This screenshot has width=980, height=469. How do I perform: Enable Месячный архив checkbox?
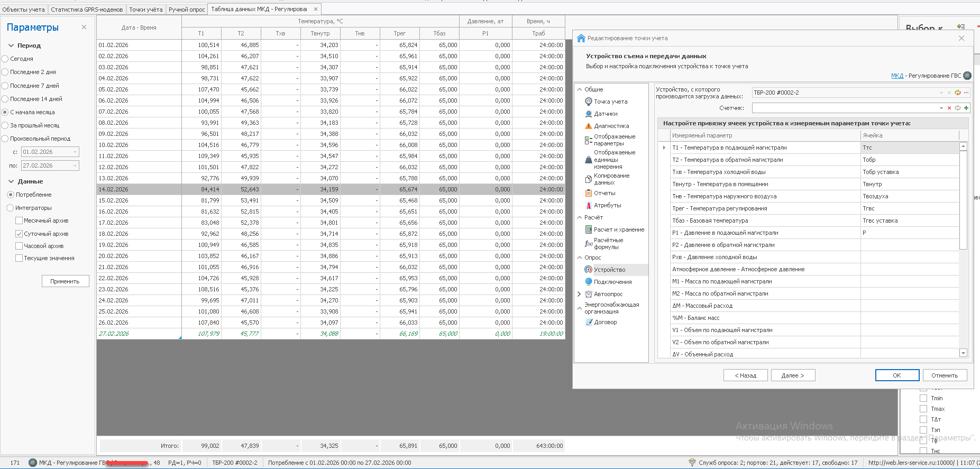[19, 220]
